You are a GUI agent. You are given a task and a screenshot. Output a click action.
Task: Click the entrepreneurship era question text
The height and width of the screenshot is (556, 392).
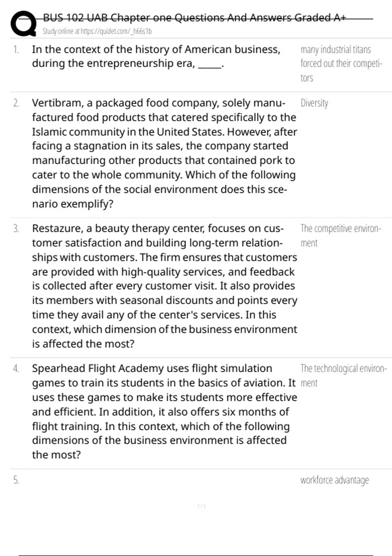[156, 56]
